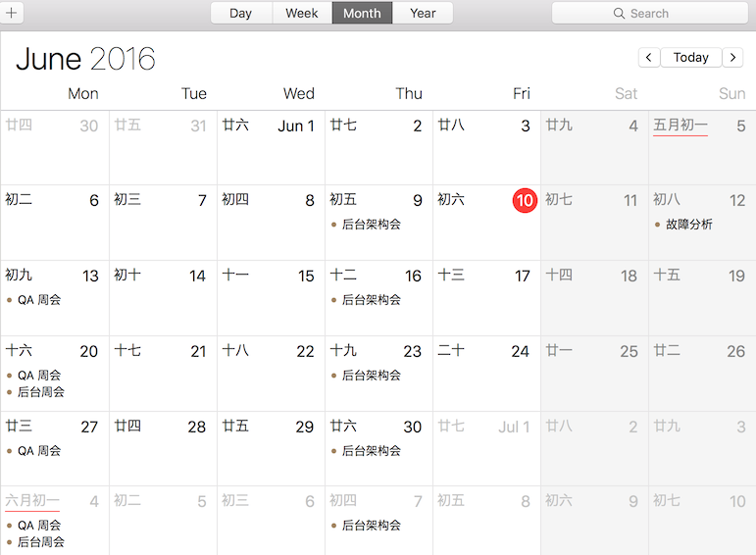The width and height of the screenshot is (756, 555).
Task: Switch to Year view
Action: click(423, 13)
